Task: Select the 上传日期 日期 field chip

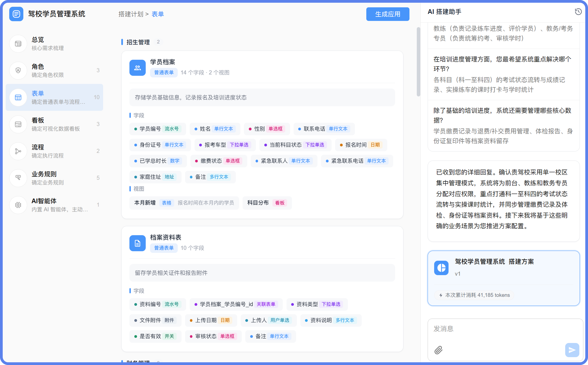Action: click(211, 320)
